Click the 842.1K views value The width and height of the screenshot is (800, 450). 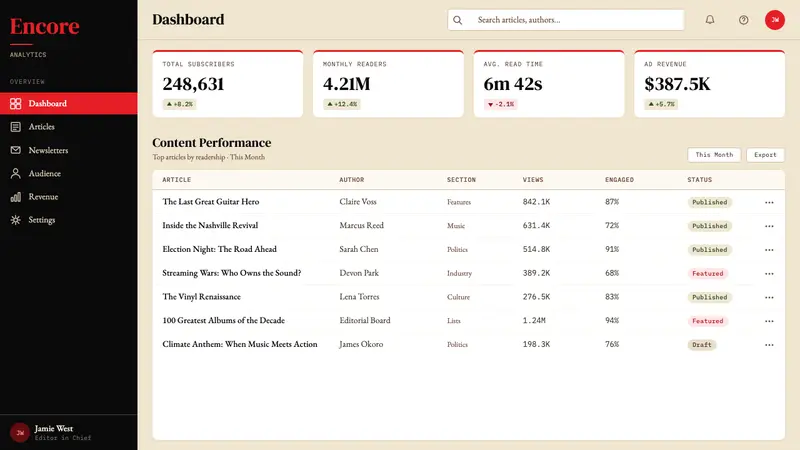point(536,202)
